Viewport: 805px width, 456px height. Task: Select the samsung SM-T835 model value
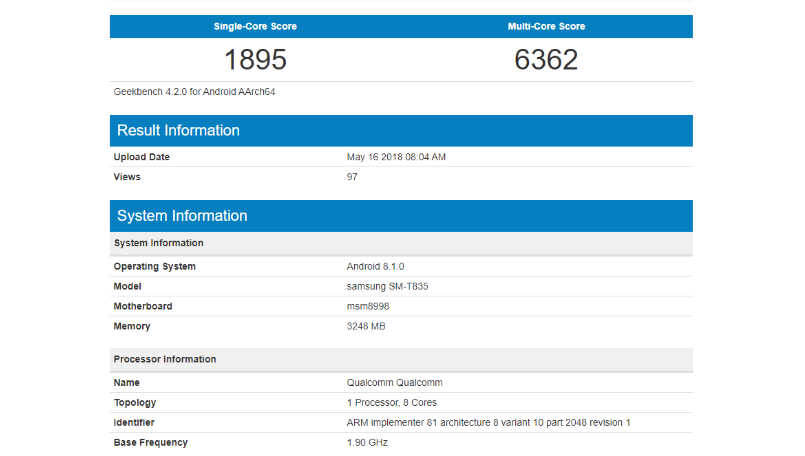(x=387, y=287)
